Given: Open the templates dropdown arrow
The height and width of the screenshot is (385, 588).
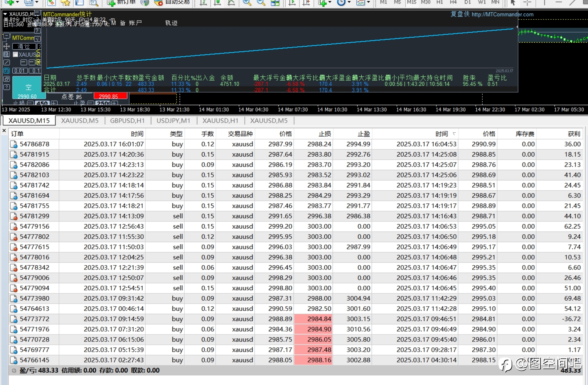Looking at the screenshot, I should 368,2.
